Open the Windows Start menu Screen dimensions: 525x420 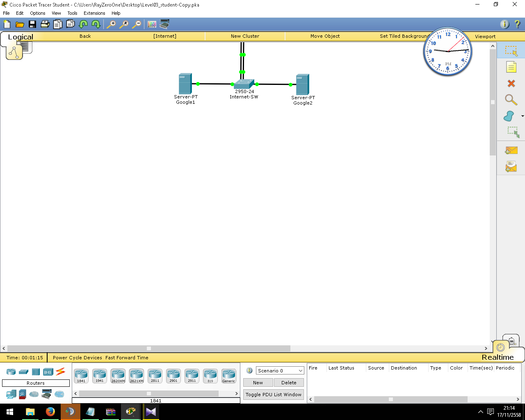(x=10, y=412)
